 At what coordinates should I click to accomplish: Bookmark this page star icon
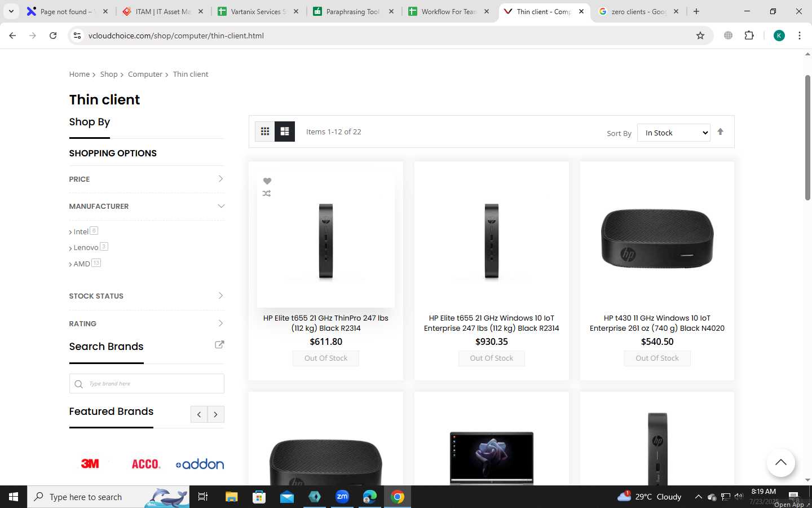(700, 36)
